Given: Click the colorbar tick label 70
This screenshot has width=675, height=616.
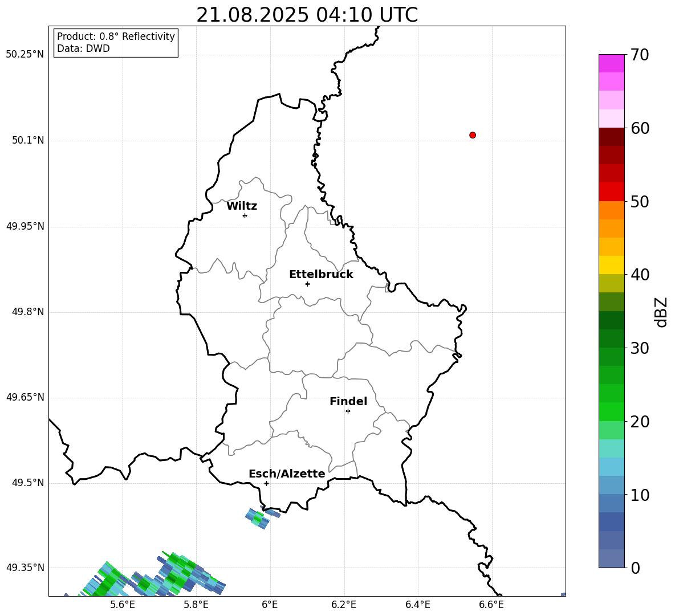Looking at the screenshot, I should pyautogui.click(x=640, y=55).
